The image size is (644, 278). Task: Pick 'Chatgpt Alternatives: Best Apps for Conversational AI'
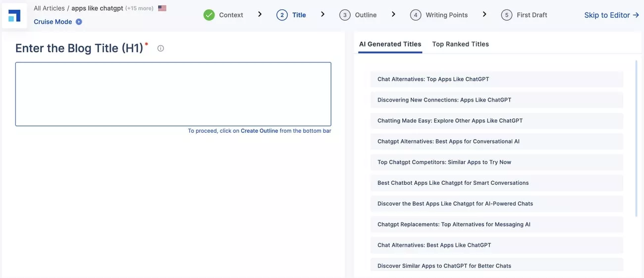pos(497,142)
